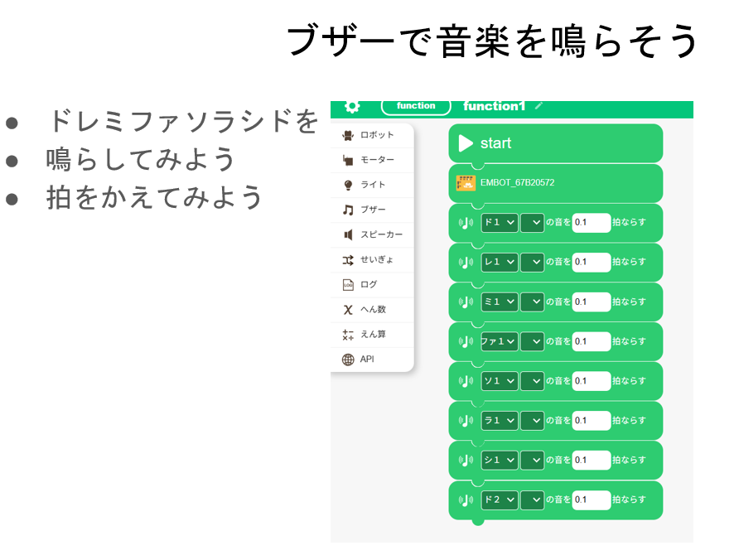Open the ド1 note dropdown
The width and height of the screenshot is (739, 560).
click(x=499, y=222)
